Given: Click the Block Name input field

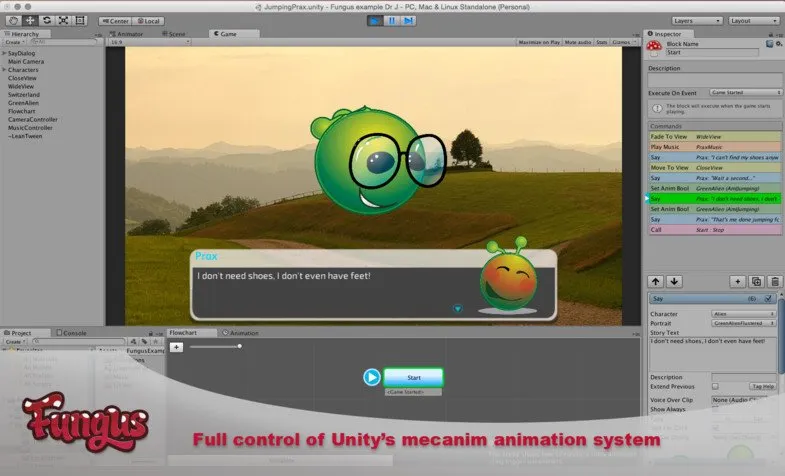Looking at the screenshot, I should pyautogui.click(x=712, y=53).
